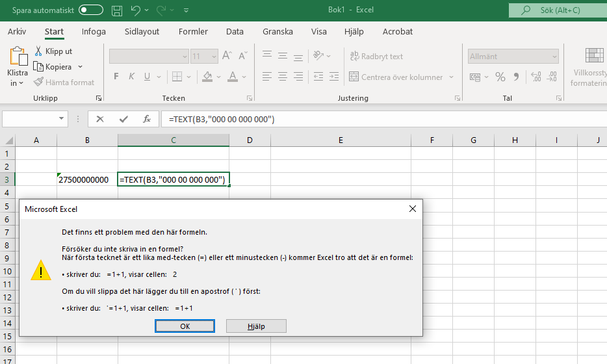This screenshot has width=607, height=364.
Task: Expand the fill color palette arrow
Action: (x=219, y=77)
